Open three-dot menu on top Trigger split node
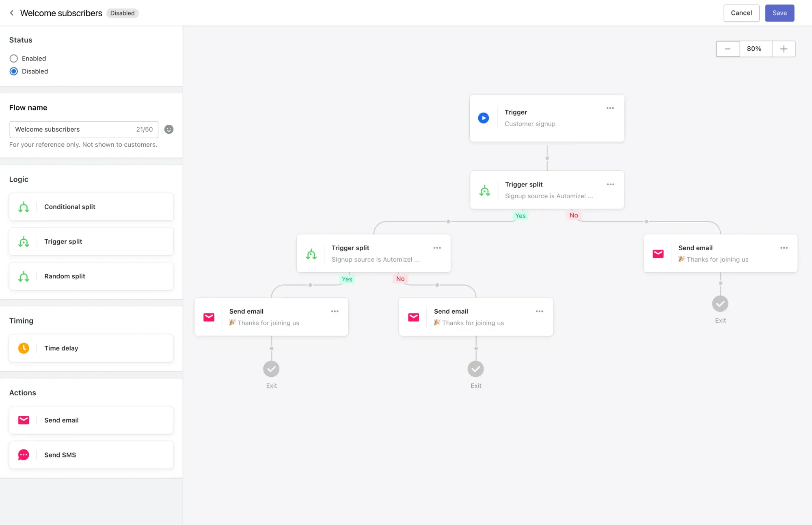The image size is (812, 525). point(610,184)
